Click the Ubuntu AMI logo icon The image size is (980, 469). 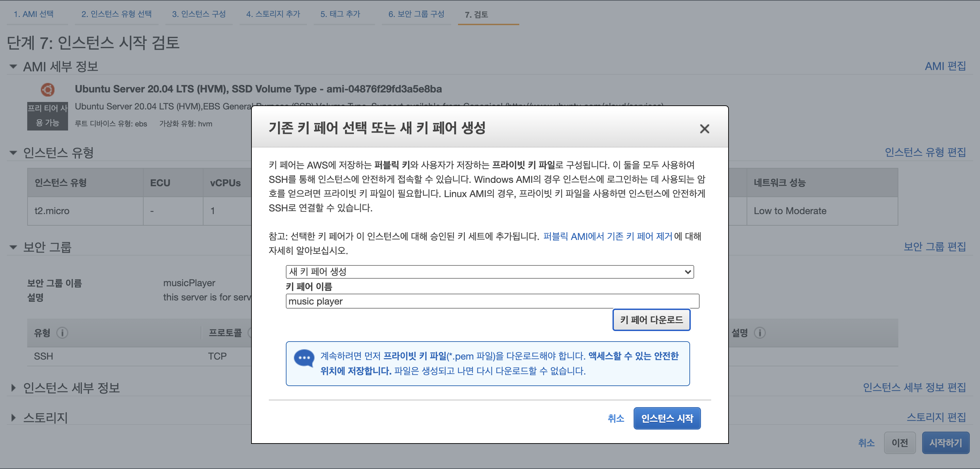click(x=48, y=90)
